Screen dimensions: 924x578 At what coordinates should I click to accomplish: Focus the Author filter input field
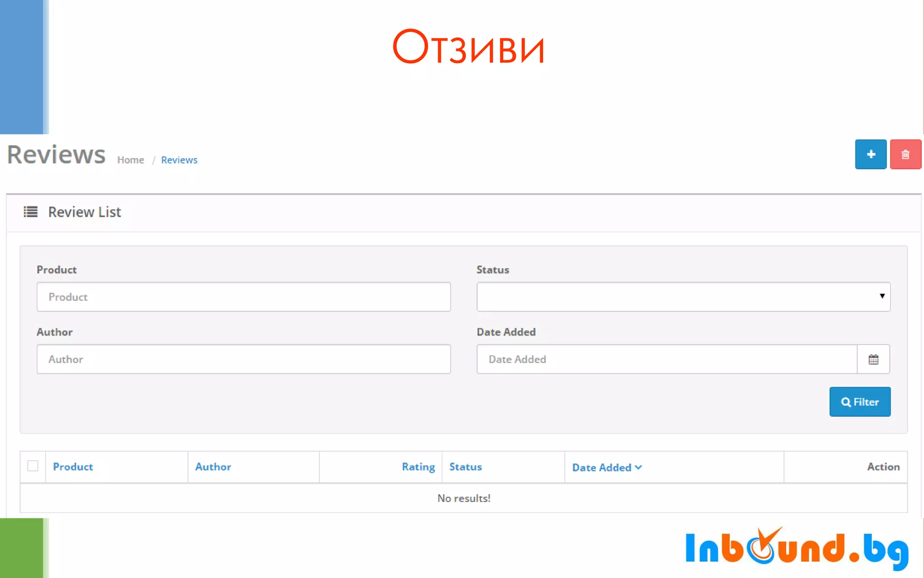pyautogui.click(x=244, y=359)
